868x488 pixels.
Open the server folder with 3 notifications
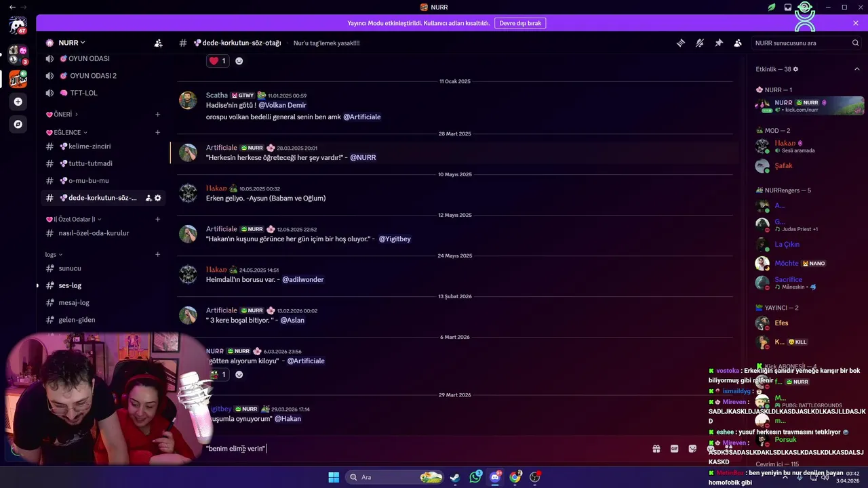(18, 55)
